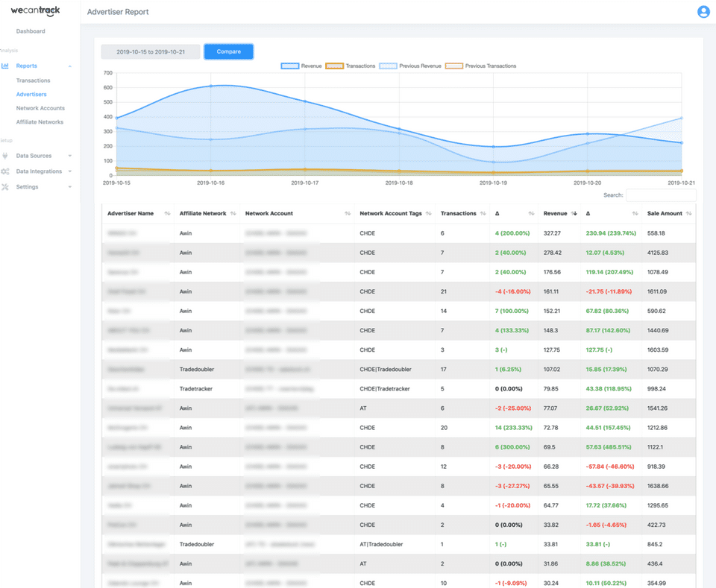Click Tradetracker affiliate network cell
This screenshot has height=588, width=716.
click(195, 389)
